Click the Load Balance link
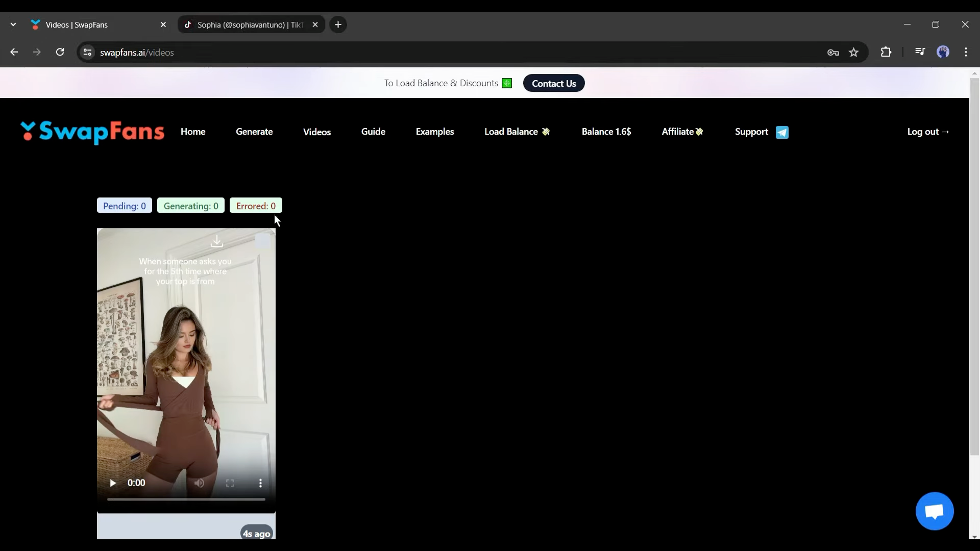Viewport: 980px width, 551px height. pos(517,132)
